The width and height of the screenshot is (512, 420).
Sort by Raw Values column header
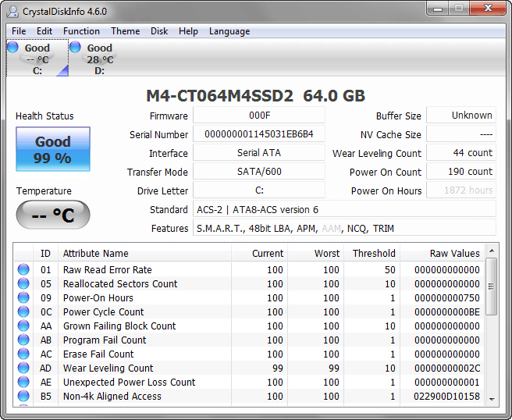442,254
